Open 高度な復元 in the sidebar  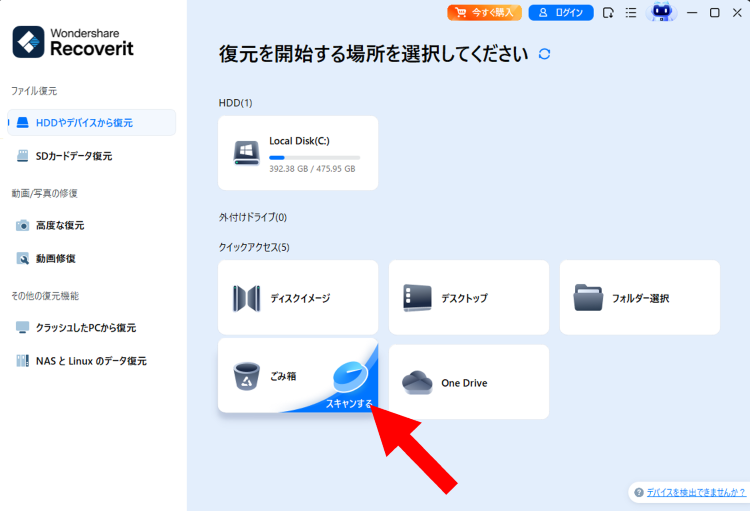pos(91,225)
